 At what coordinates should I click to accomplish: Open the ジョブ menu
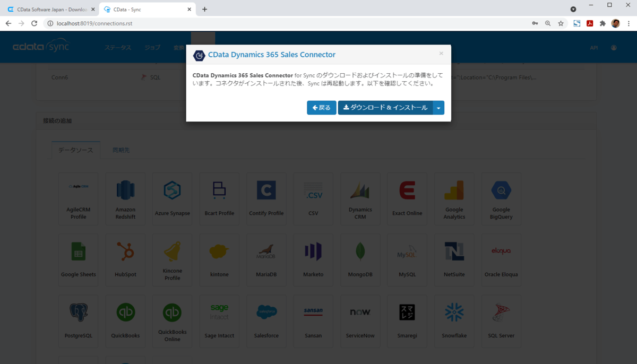click(x=152, y=48)
